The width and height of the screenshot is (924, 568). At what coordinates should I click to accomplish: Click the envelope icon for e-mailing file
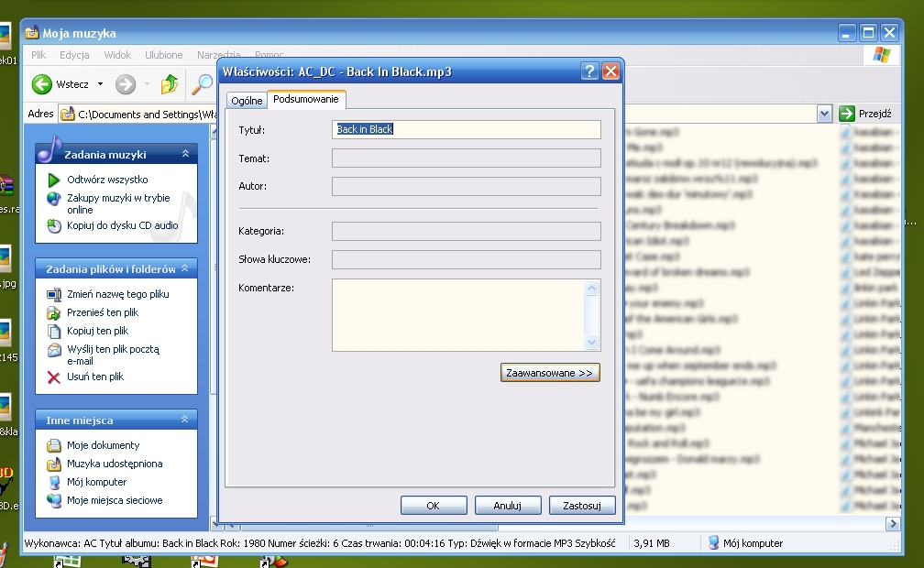(53, 350)
